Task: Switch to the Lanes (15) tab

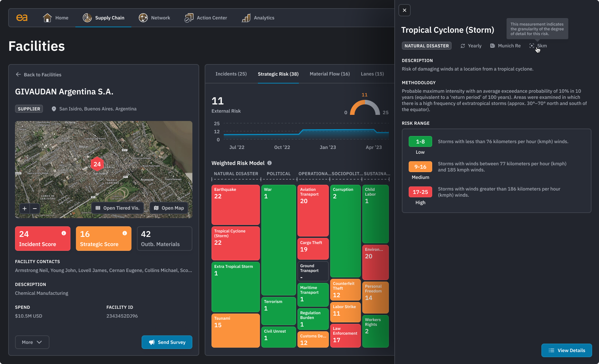Action: 372,74
